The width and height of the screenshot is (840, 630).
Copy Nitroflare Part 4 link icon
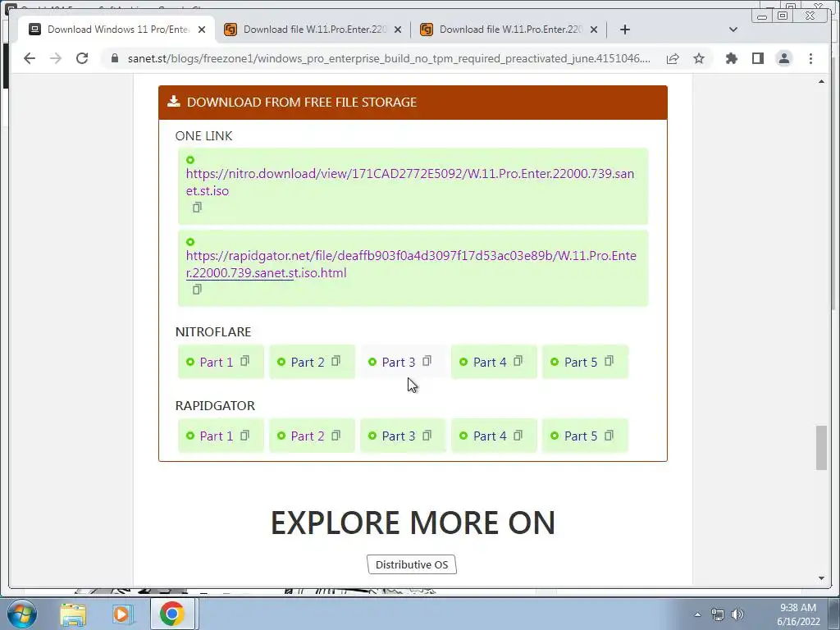point(518,361)
